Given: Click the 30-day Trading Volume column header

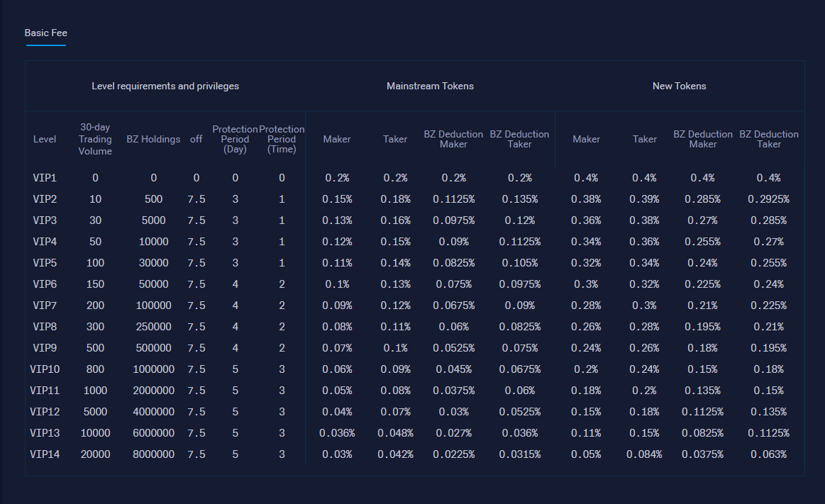Looking at the screenshot, I should point(95,139).
